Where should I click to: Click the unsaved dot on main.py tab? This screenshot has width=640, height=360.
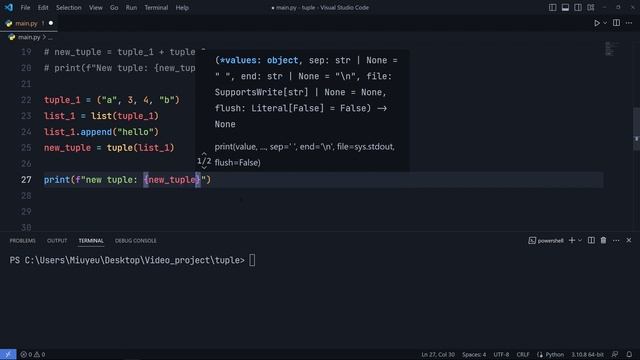pyautogui.click(x=51, y=23)
